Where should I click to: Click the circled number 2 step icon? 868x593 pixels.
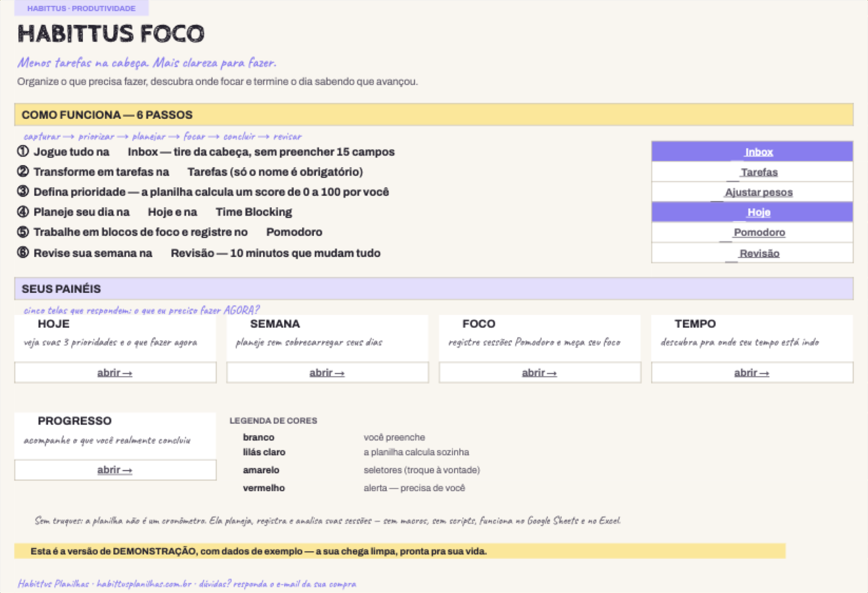pyautogui.click(x=23, y=171)
